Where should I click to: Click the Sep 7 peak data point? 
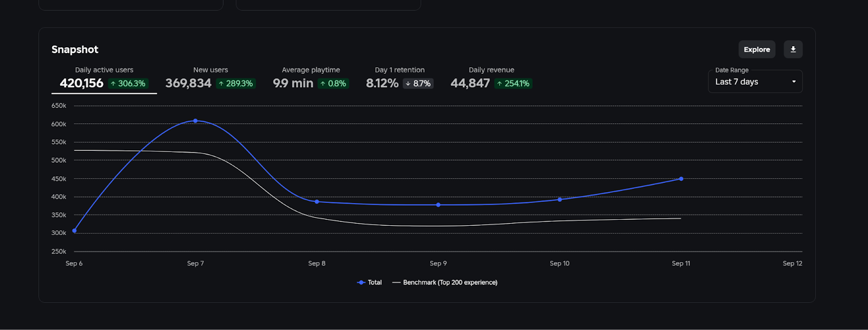point(195,120)
